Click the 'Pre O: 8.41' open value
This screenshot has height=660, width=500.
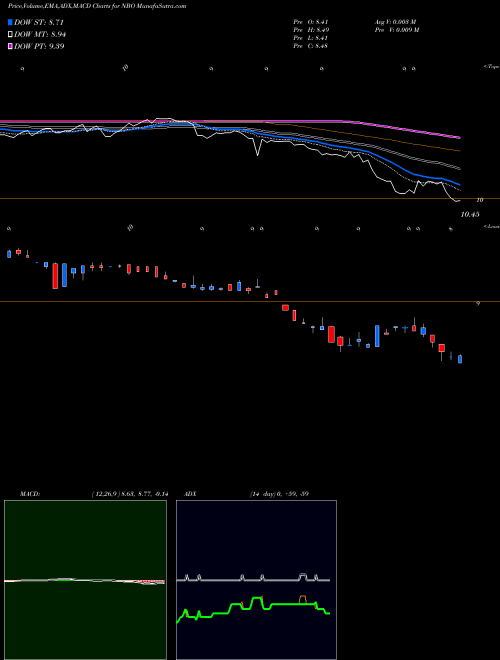pyautogui.click(x=311, y=22)
